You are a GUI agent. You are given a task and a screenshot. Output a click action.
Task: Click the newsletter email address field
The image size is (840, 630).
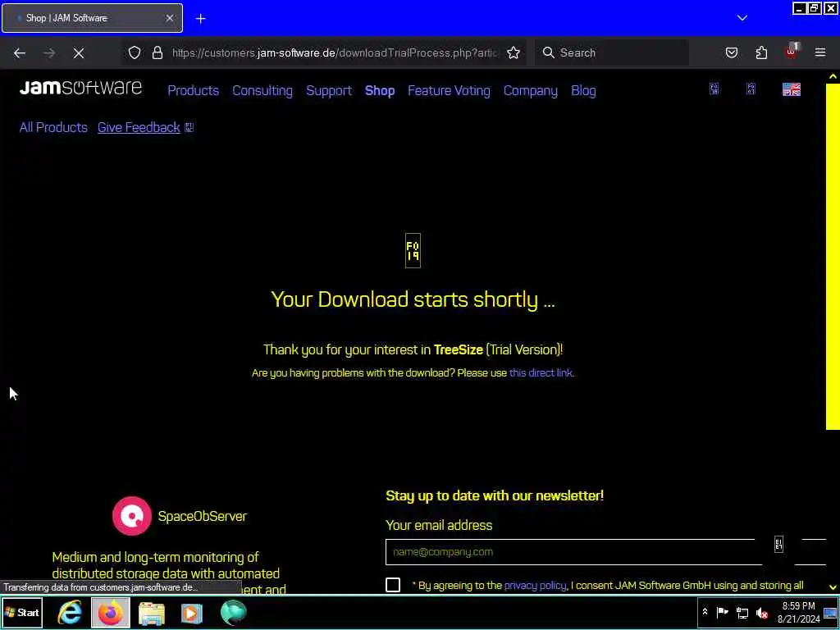573,552
